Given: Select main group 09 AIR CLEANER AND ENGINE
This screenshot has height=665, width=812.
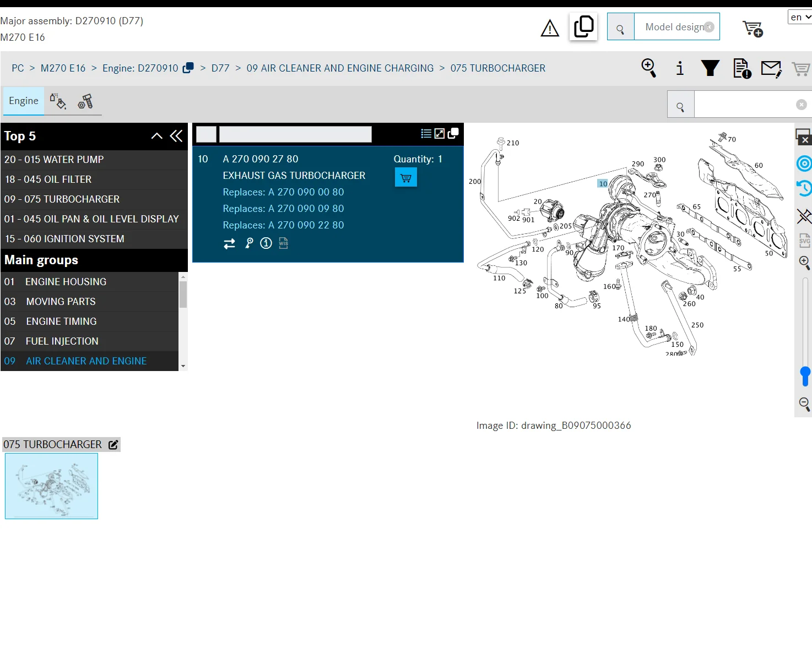Looking at the screenshot, I should pos(90,361).
